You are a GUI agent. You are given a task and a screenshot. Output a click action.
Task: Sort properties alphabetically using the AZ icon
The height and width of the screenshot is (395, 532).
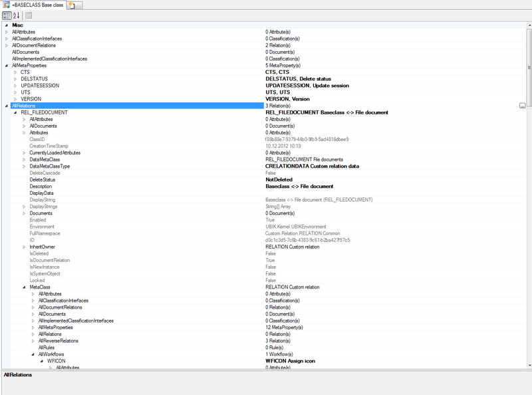[16, 15]
